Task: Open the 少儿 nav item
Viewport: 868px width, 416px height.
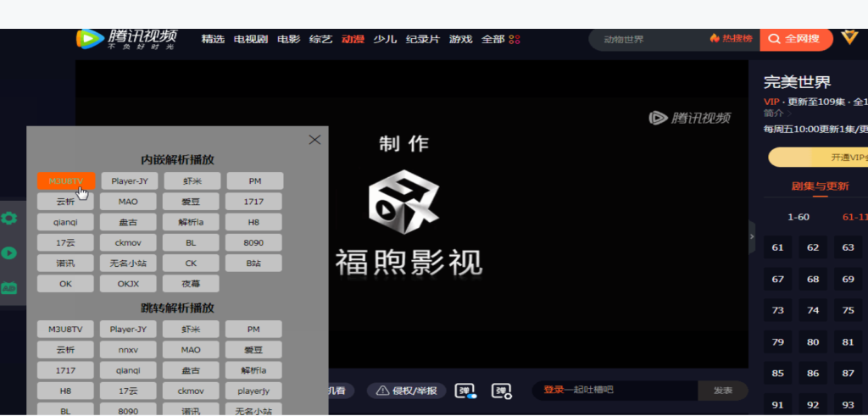Action: [x=386, y=39]
